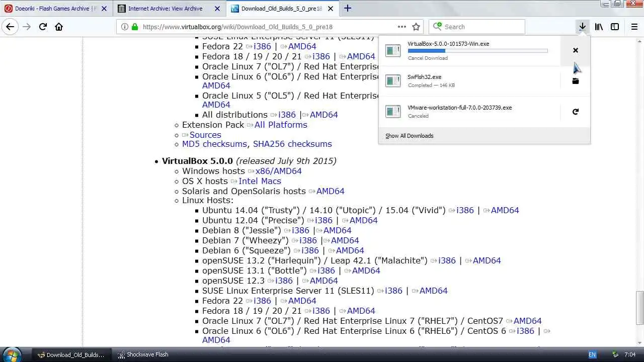644x362 pixels.
Task: Close the Doeoriki Flash Games tab
Action: click(104, 9)
